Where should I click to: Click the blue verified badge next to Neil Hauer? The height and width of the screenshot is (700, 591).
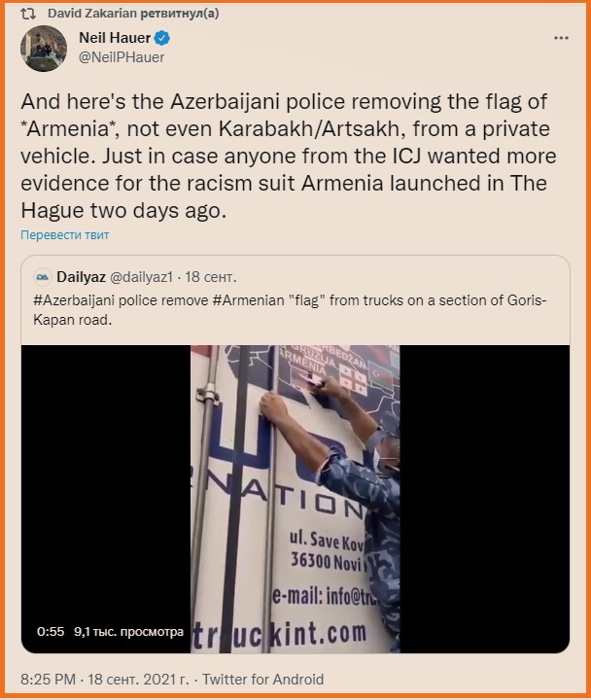[x=162, y=38]
